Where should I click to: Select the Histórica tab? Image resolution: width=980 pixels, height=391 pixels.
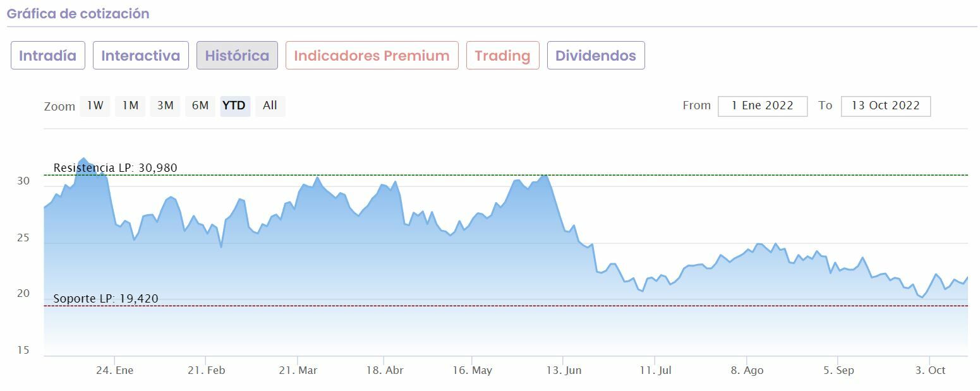pos(237,56)
